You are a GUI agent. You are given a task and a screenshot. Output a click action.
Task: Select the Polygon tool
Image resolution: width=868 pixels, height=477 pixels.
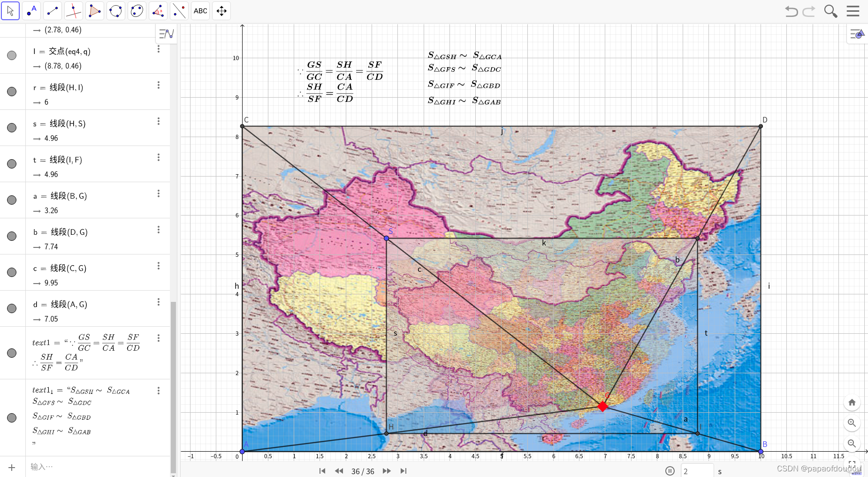(x=95, y=11)
